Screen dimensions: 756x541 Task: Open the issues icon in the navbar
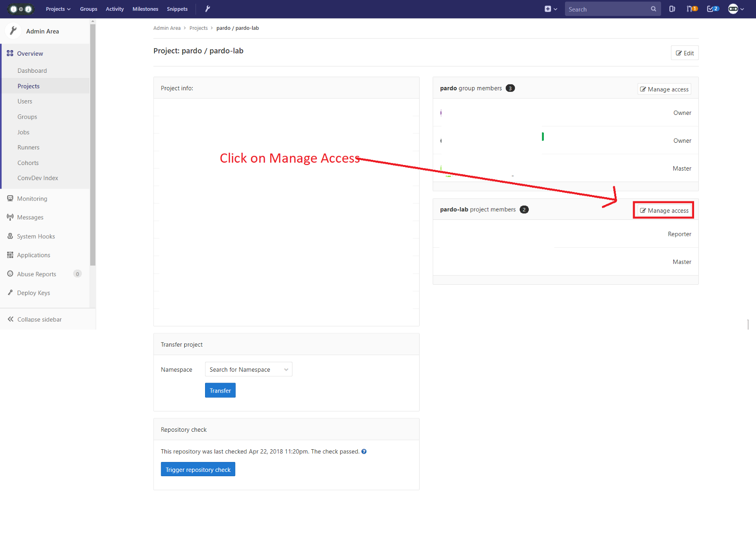click(x=672, y=9)
